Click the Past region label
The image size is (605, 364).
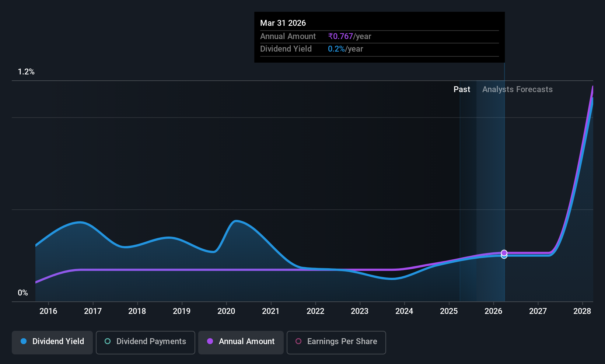point(462,90)
